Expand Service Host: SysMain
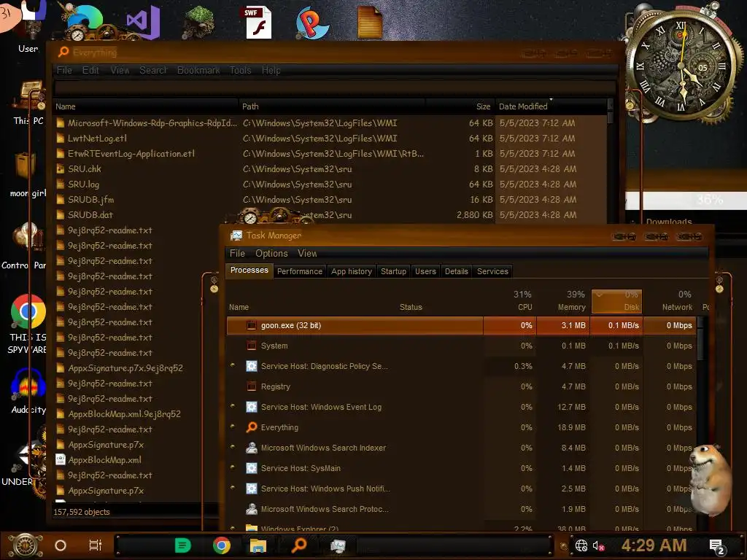Screen dimensions: 747x560 pos(233,468)
